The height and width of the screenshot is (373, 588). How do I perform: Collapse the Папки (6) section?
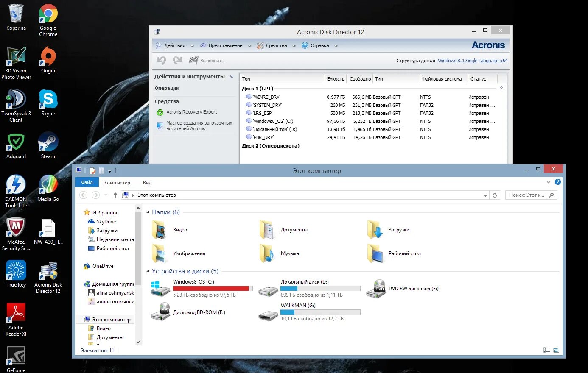tap(148, 212)
